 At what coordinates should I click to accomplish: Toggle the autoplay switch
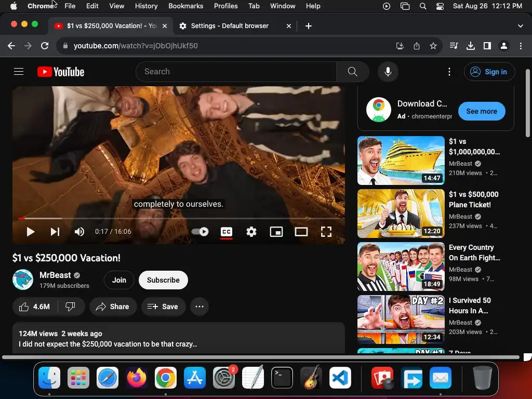point(200,232)
